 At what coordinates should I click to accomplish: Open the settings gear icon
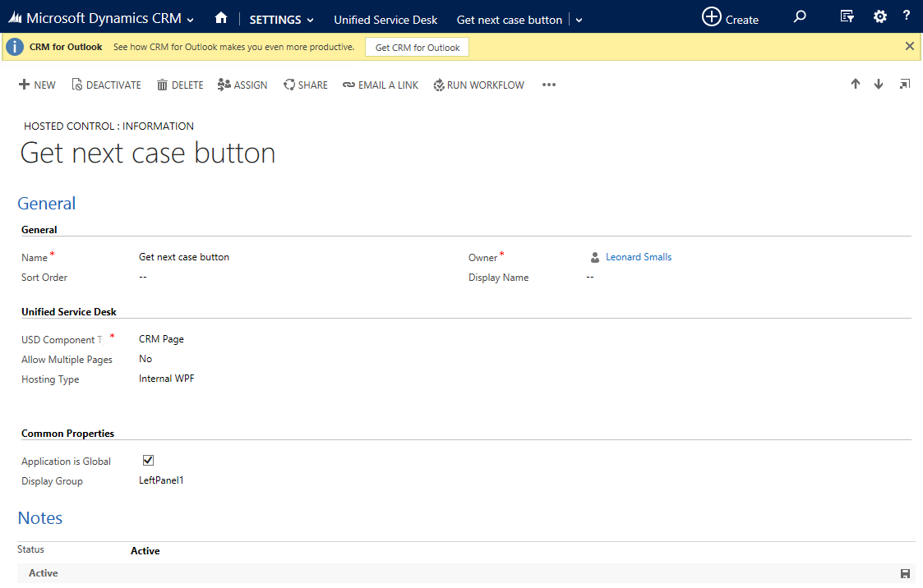(x=880, y=16)
